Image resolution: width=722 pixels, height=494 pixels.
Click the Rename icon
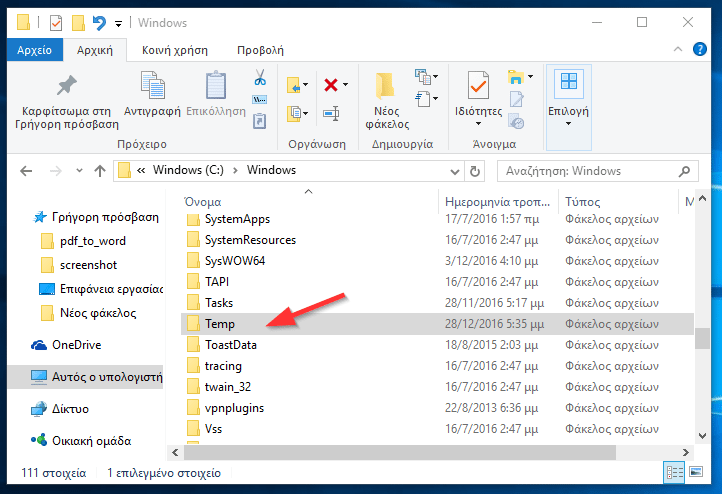[331, 113]
